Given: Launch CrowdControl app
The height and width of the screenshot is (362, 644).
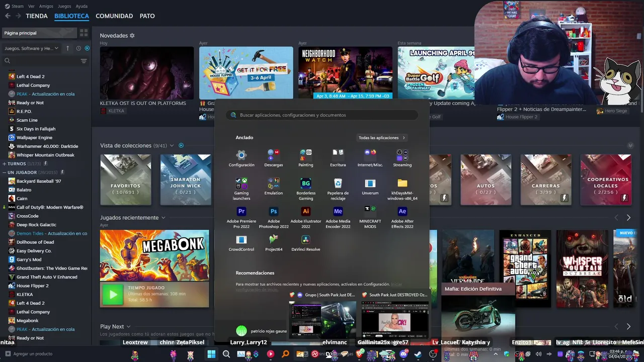Looking at the screenshot, I should 242,242.
